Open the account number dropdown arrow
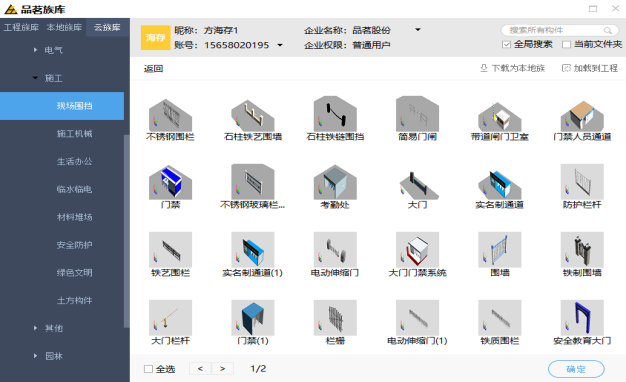Screen dimensions: 626x382 (x=280, y=45)
